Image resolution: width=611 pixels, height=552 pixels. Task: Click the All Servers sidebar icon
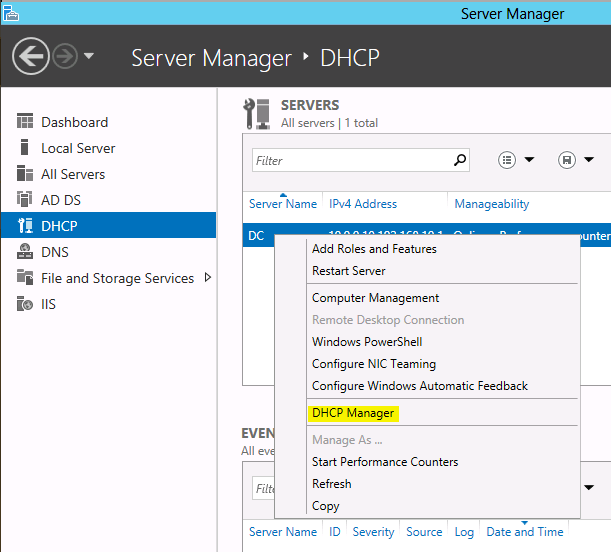click(25, 174)
